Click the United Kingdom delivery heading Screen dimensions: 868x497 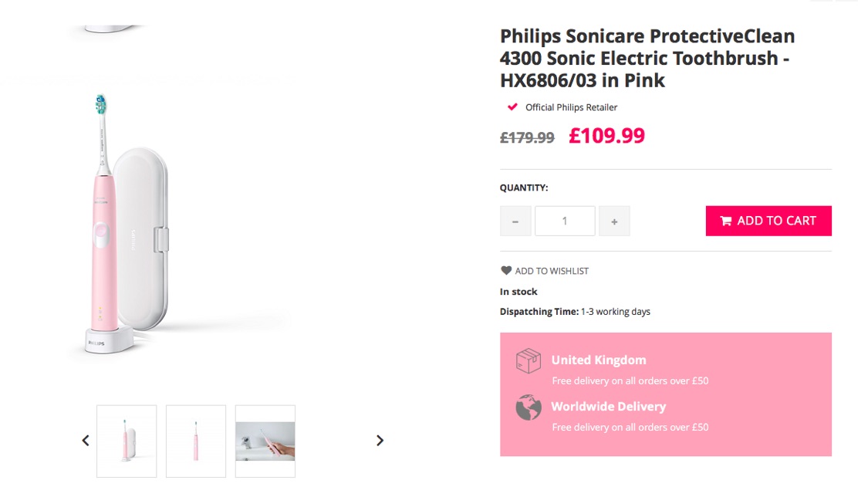point(599,360)
